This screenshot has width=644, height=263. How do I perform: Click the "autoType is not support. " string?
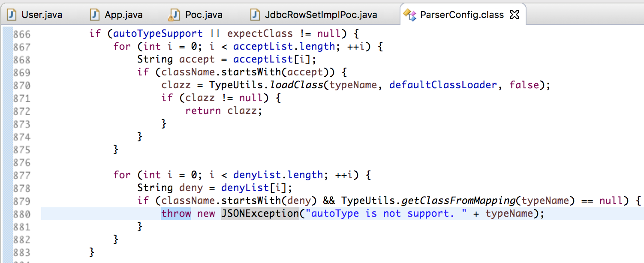[x=385, y=213]
